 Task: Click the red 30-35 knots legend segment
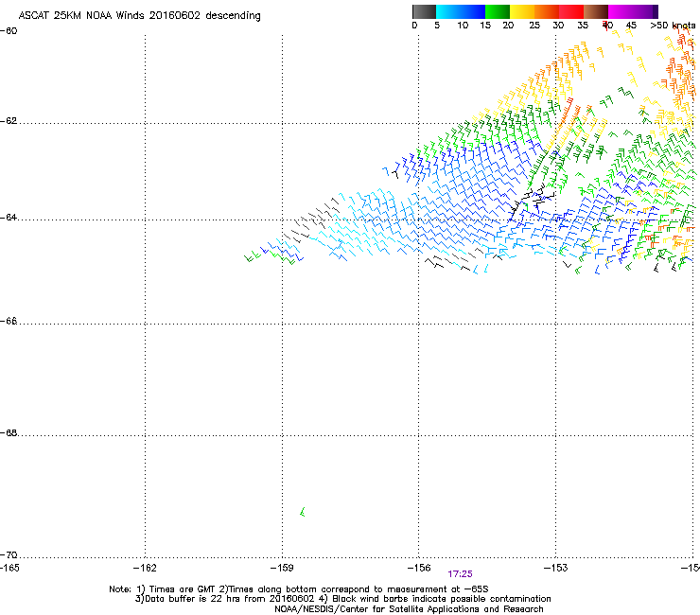coord(571,11)
